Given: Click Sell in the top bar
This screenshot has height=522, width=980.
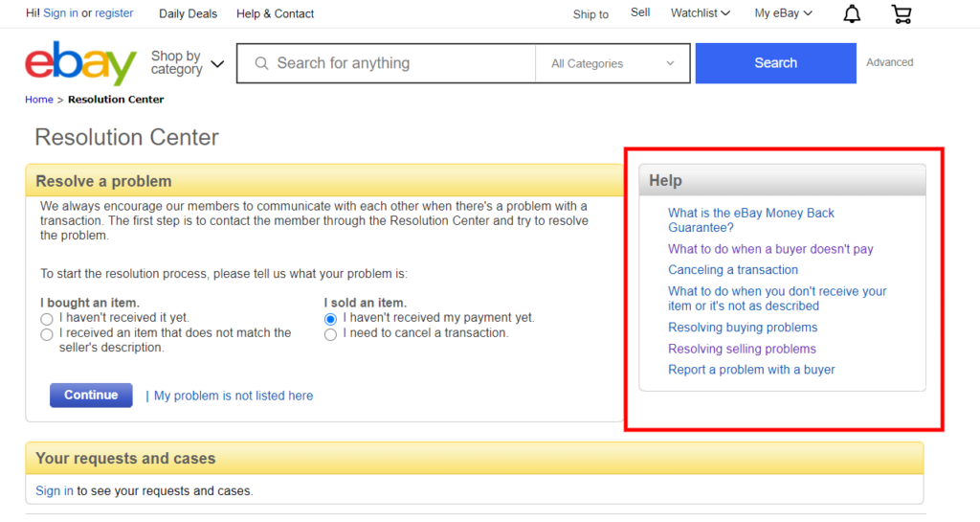Looking at the screenshot, I should (640, 12).
